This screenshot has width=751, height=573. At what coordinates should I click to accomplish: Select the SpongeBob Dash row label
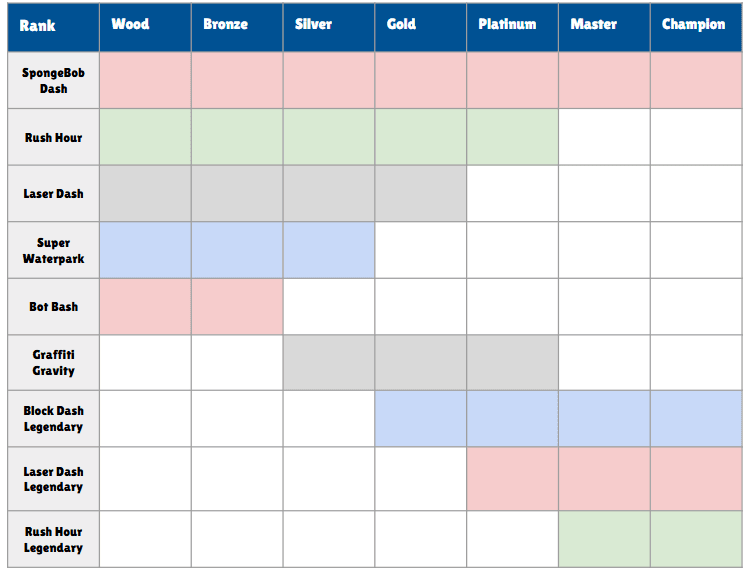coord(53,80)
